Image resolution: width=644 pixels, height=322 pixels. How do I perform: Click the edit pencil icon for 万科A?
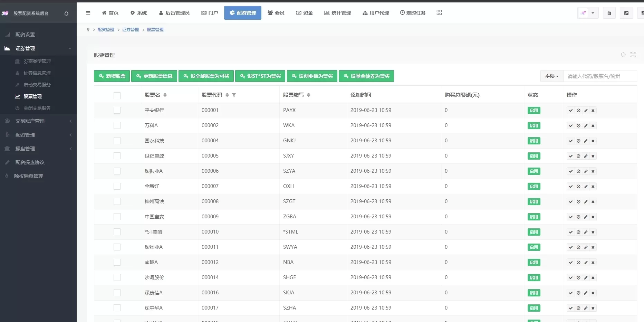click(x=586, y=126)
